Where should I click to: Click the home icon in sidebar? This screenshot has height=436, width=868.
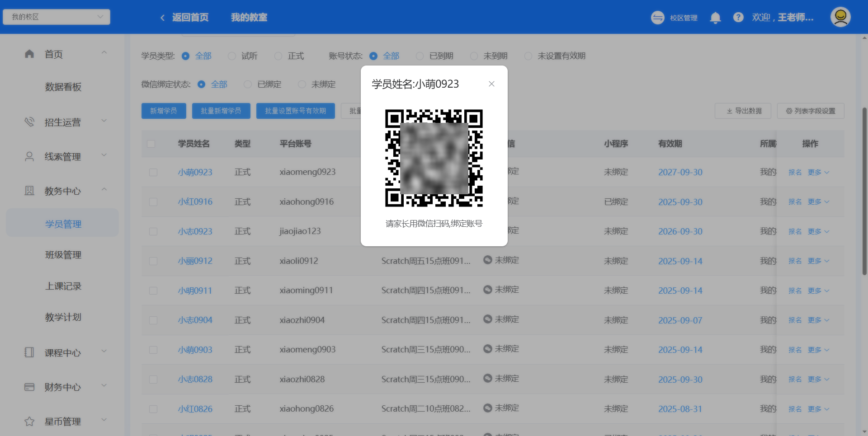tap(29, 54)
